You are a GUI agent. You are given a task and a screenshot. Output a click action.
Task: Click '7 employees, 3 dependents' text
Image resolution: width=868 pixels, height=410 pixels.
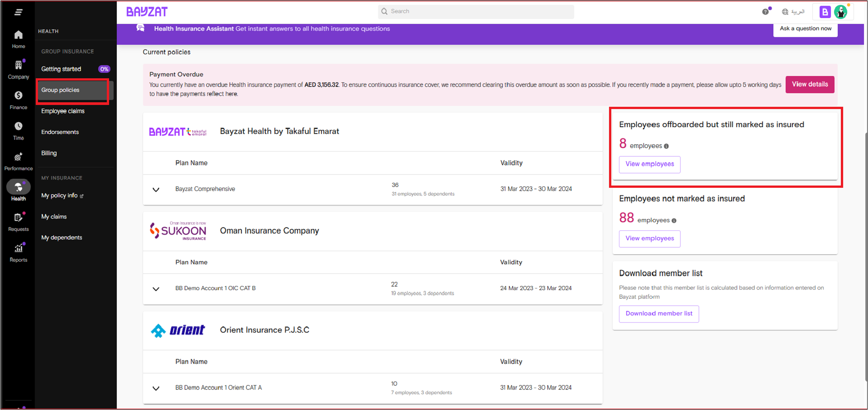421,392
